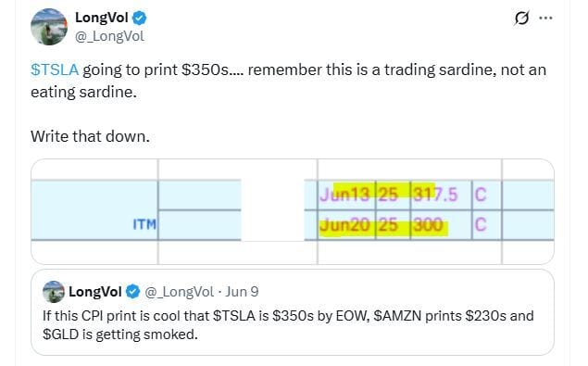The image size is (588, 366).
Task: Click the quoted tweet's verified badge
Action: (132, 292)
